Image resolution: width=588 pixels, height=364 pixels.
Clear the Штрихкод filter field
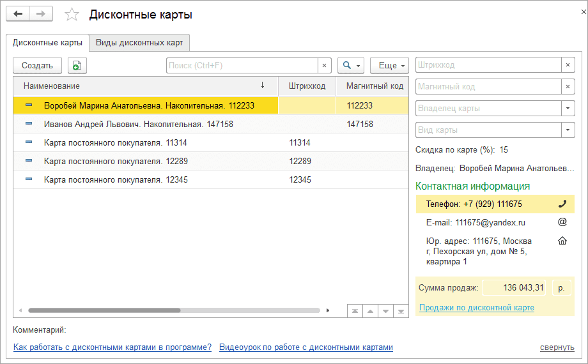tap(568, 65)
